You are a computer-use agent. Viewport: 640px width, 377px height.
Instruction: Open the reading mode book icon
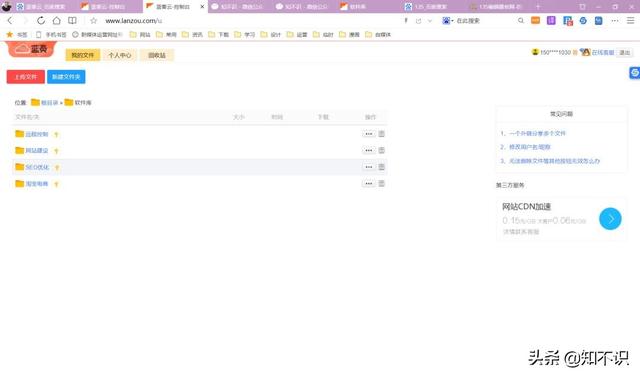pyautogui.click(x=72, y=20)
